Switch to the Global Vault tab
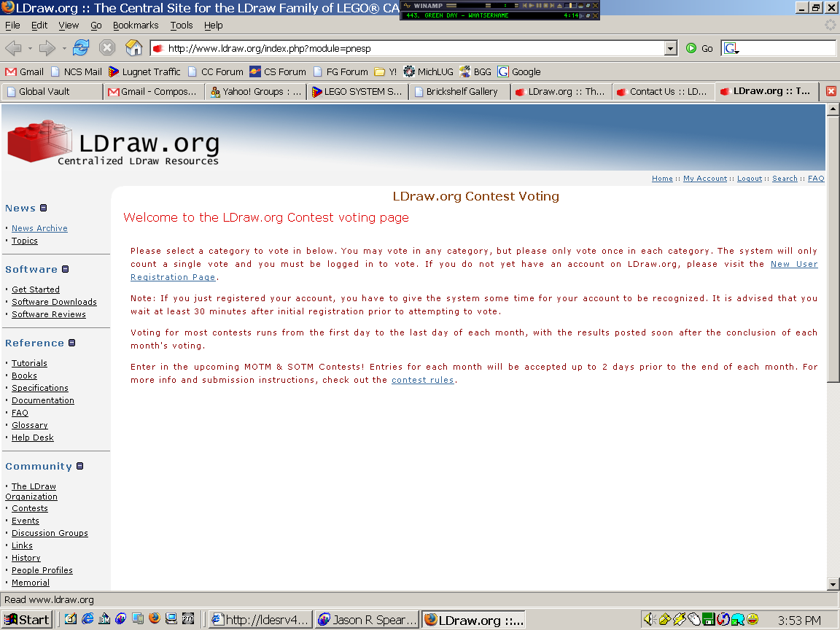840x630 pixels. click(52, 92)
